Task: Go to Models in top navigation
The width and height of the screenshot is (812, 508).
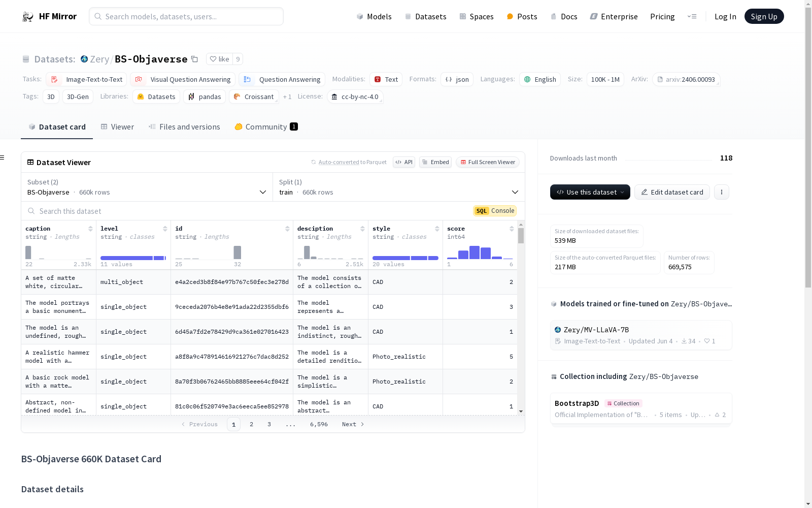Action: [374, 16]
